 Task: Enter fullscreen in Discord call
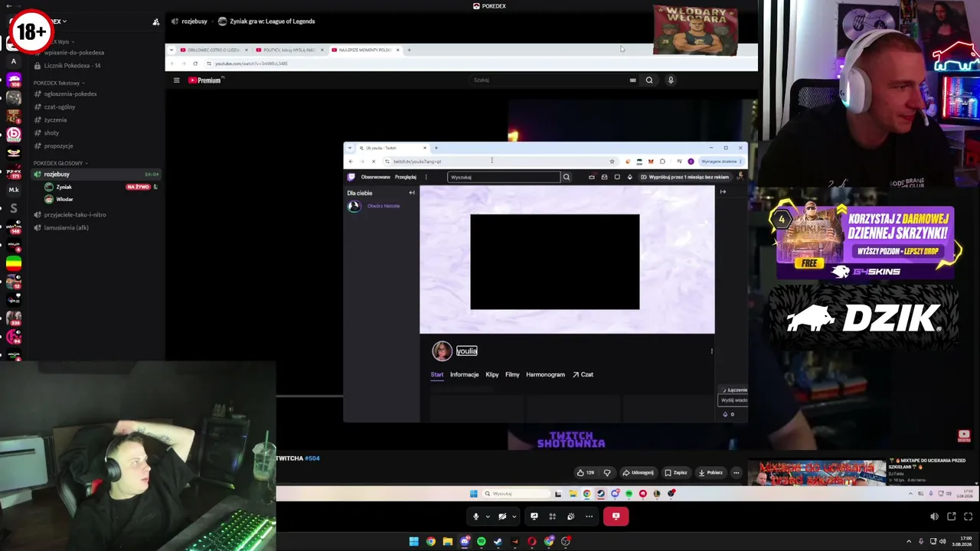click(x=969, y=517)
